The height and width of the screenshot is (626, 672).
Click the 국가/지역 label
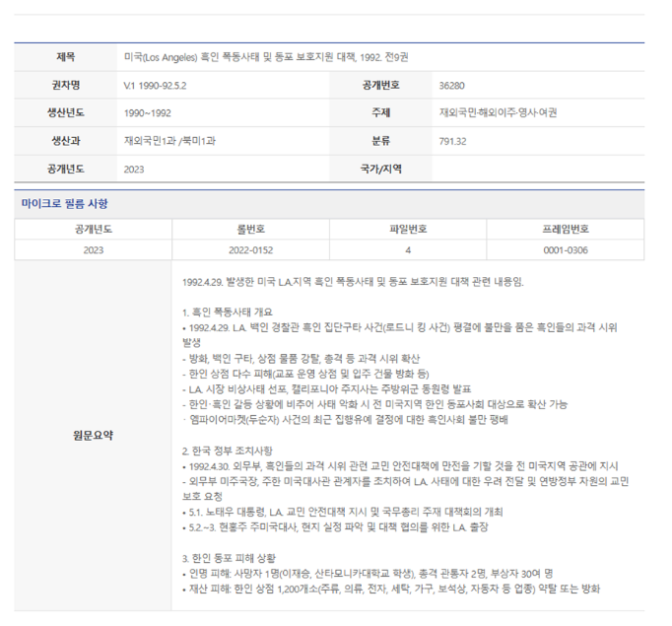coord(380,169)
